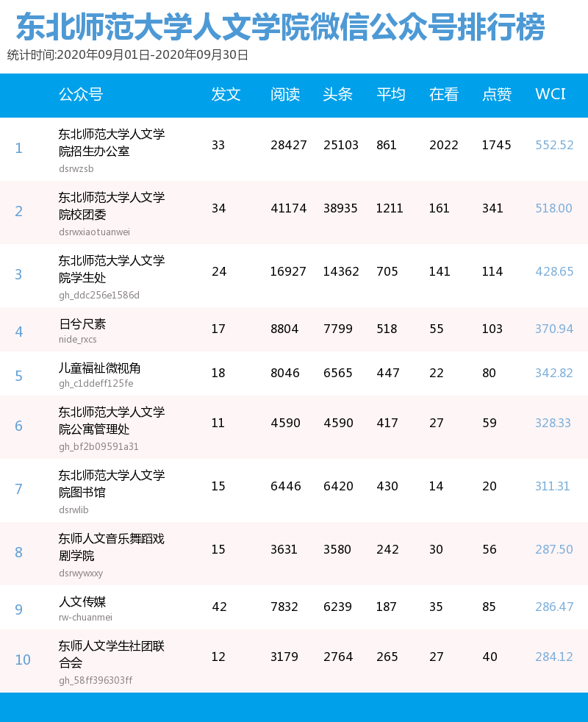Click the reads value 28427
Screen dimensions: 588x722
point(289,145)
